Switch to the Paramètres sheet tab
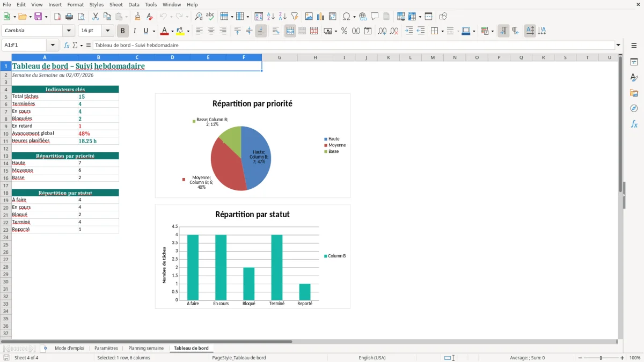Screen dimensions: 644x362 click(106, 349)
